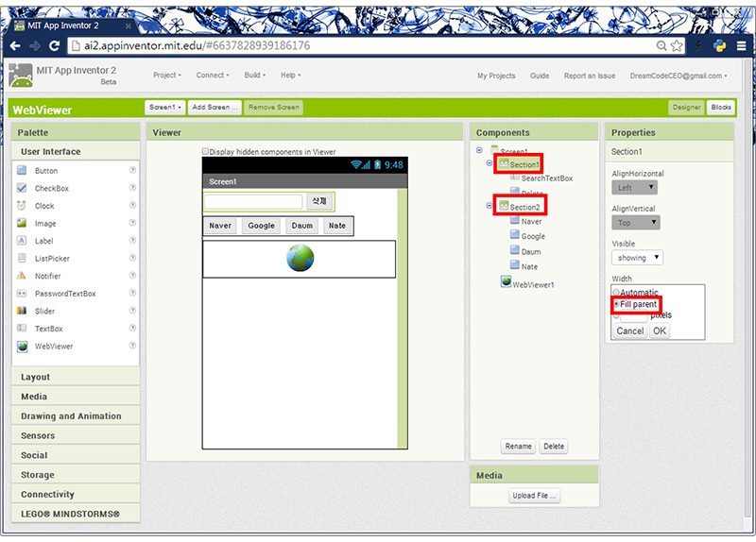756x542 pixels.
Task: Open the Guide link
Action: coord(540,76)
